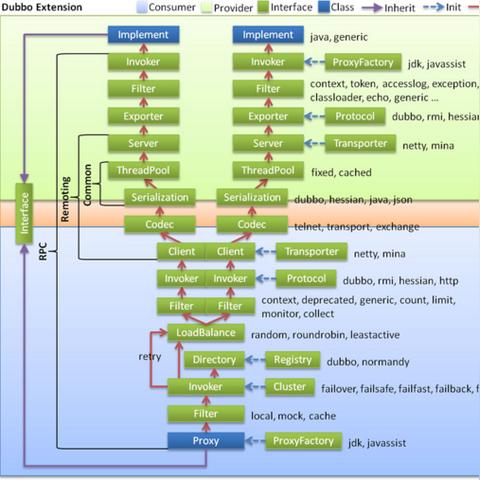
Task: Click the Provider legend color swatch
Action: pyautogui.click(x=207, y=7)
